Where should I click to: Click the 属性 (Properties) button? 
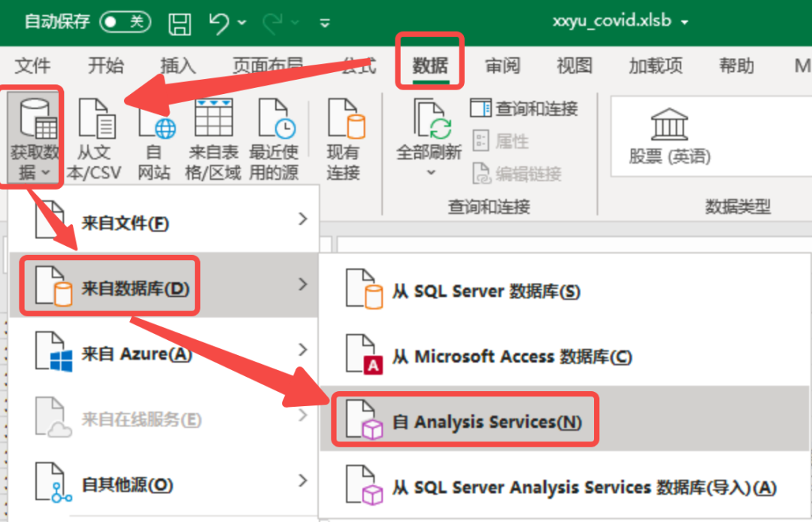click(500, 141)
